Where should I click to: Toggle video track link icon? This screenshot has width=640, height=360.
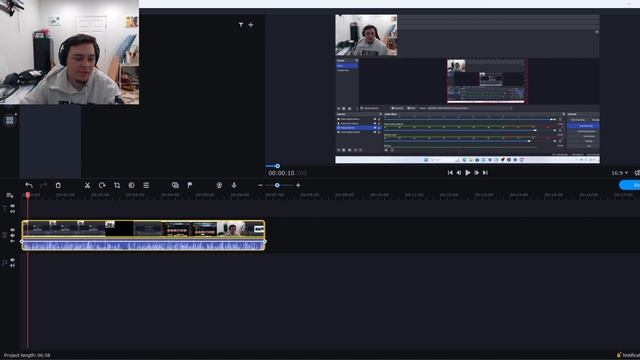13,241
